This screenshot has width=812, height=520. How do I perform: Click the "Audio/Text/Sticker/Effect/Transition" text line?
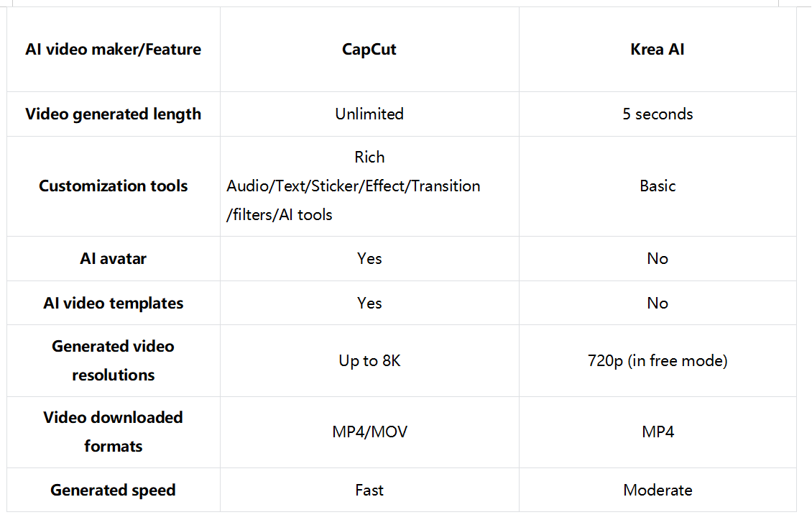(x=354, y=186)
